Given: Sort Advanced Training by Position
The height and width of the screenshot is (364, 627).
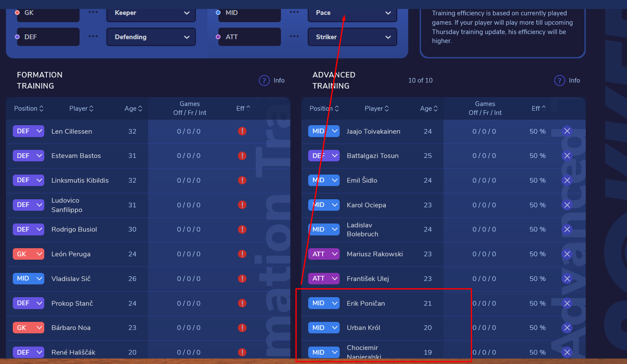Looking at the screenshot, I should [324, 109].
